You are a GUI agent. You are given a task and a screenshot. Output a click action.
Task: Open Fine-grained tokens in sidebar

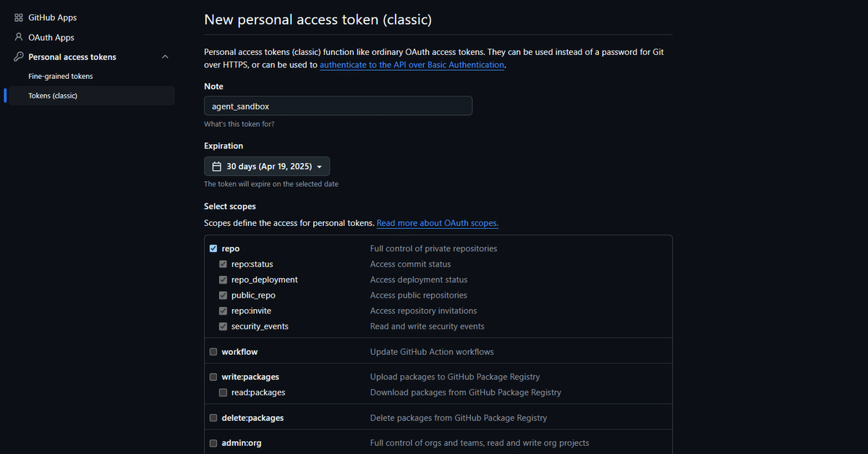pyautogui.click(x=61, y=76)
